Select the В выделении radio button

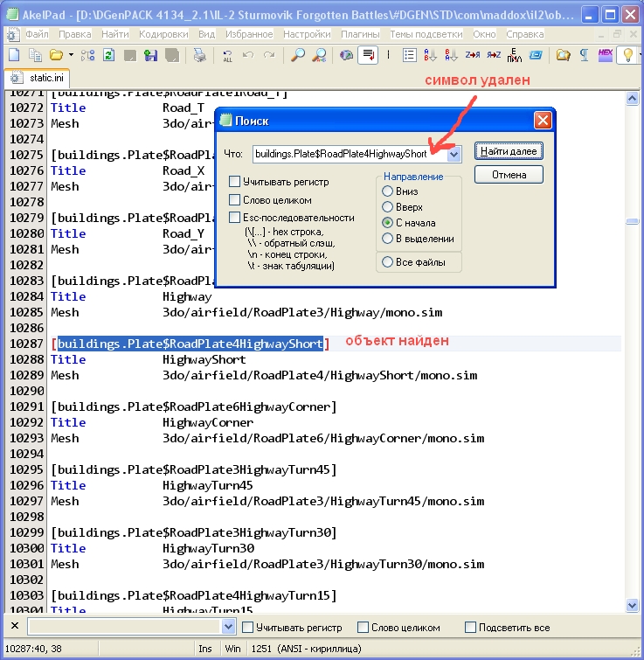387,239
